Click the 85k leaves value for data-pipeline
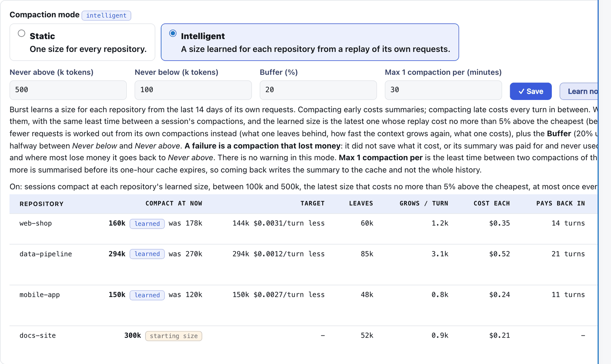Viewport: 611px width, 364px height. [x=367, y=254]
